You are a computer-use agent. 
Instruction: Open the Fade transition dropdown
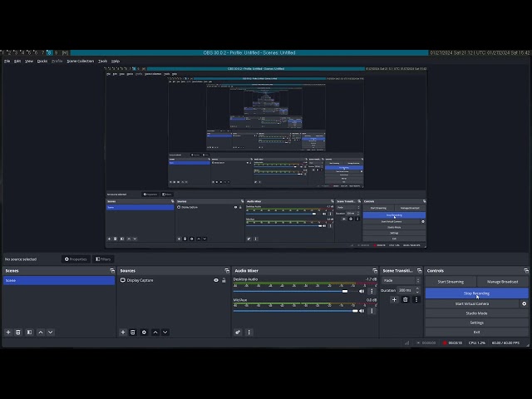point(401,281)
